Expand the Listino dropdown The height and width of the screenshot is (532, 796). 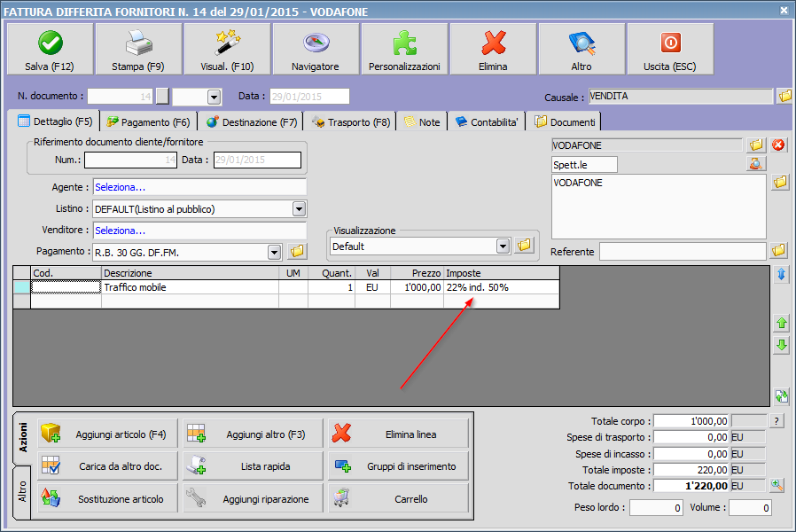299,208
